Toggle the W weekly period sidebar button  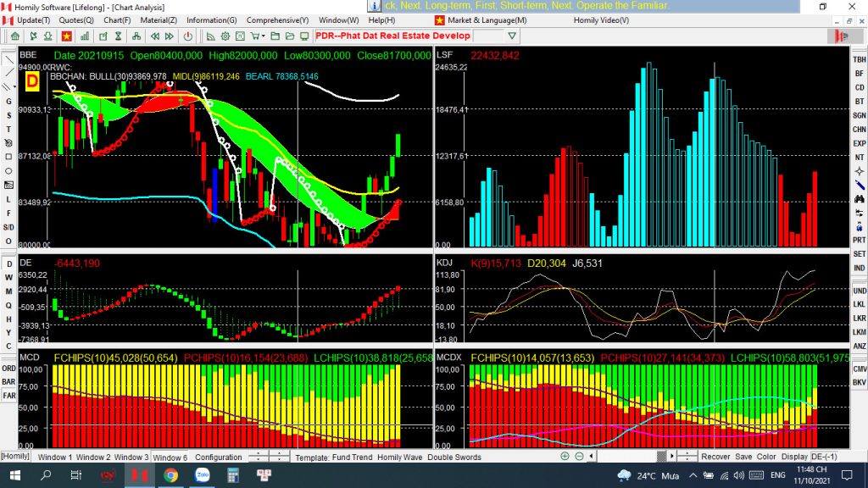tap(8, 277)
